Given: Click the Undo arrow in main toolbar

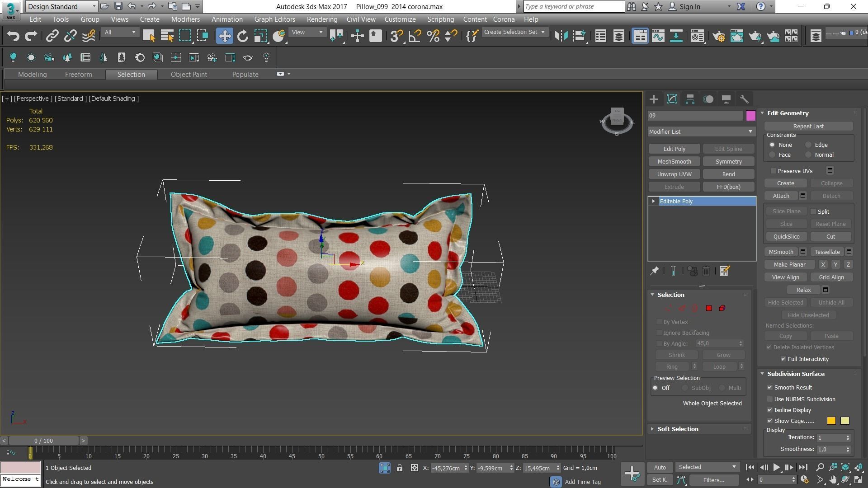Looking at the screenshot, I should [x=13, y=36].
